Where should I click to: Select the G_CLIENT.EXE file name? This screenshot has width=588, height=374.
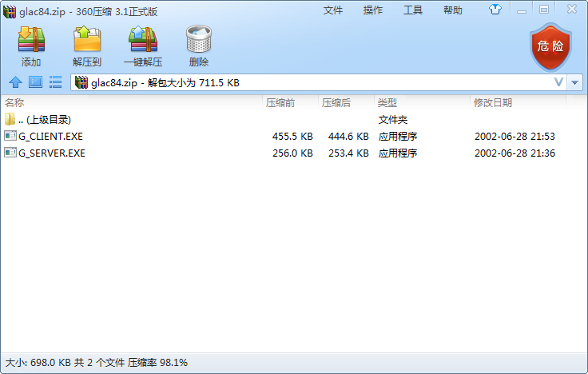click(x=50, y=136)
